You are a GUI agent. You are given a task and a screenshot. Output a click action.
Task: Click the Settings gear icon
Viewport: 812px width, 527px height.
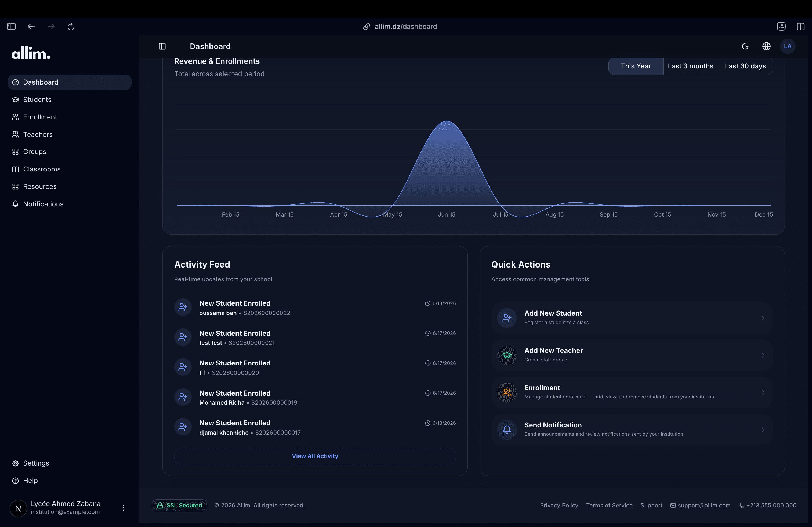tap(15, 463)
